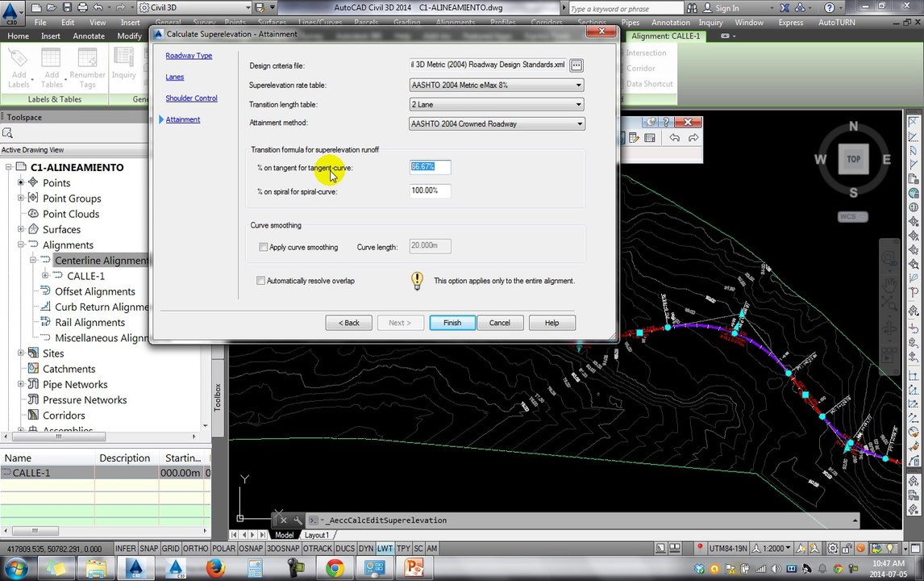Switch to the Annotate ribbon tab
The height and width of the screenshot is (581, 924).
click(x=89, y=36)
